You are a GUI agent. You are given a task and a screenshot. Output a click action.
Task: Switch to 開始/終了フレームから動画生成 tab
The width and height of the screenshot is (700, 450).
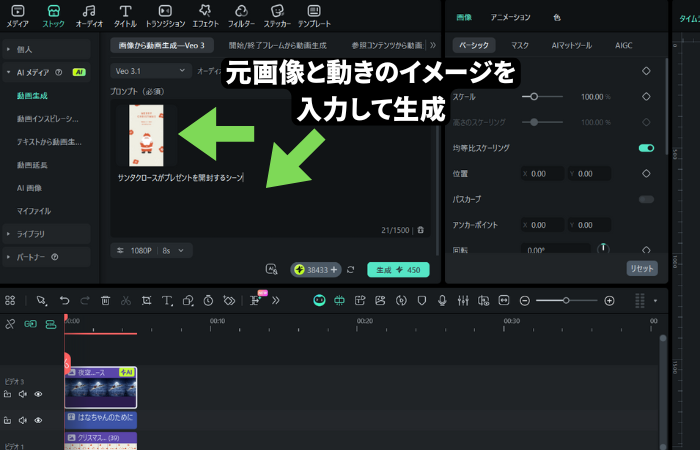point(278,46)
